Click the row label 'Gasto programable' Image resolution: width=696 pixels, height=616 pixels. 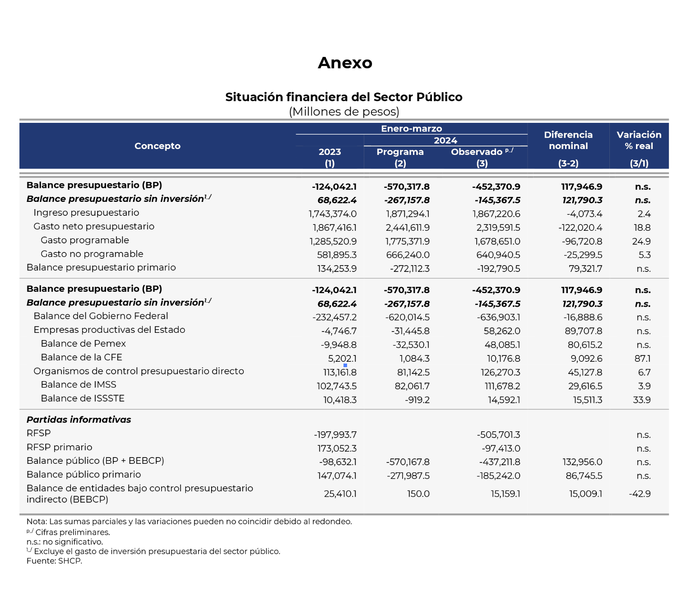tap(85, 240)
